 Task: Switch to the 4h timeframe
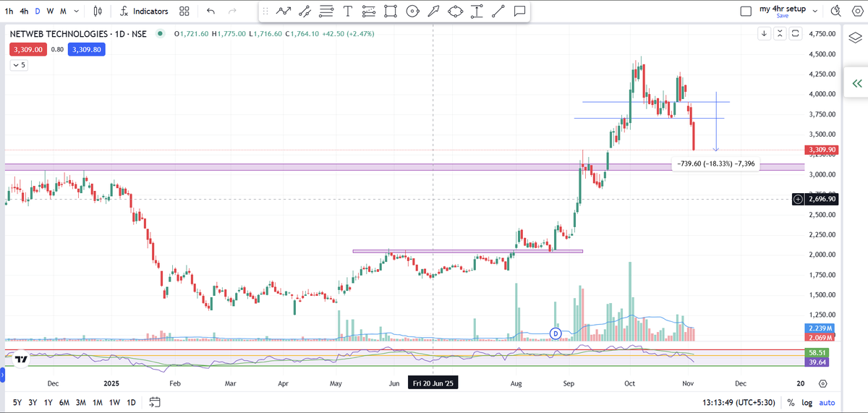coord(25,12)
